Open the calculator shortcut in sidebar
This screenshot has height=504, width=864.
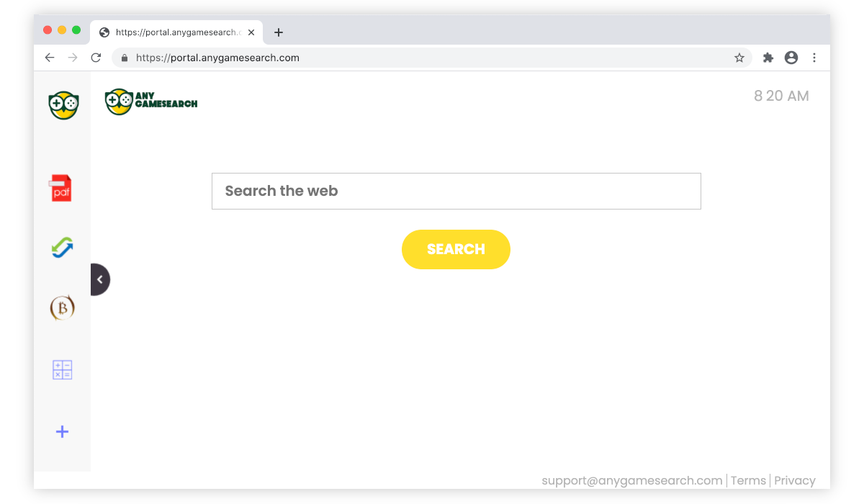click(62, 369)
